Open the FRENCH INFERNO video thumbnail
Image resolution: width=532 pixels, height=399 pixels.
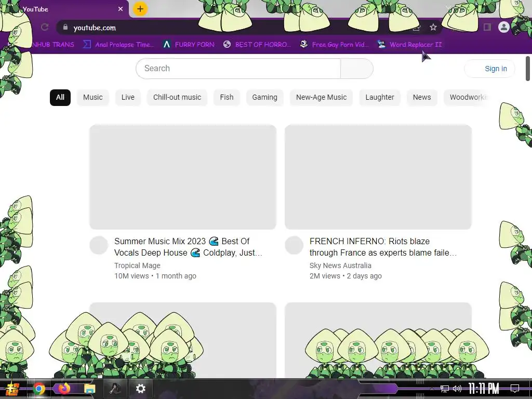[378, 177]
